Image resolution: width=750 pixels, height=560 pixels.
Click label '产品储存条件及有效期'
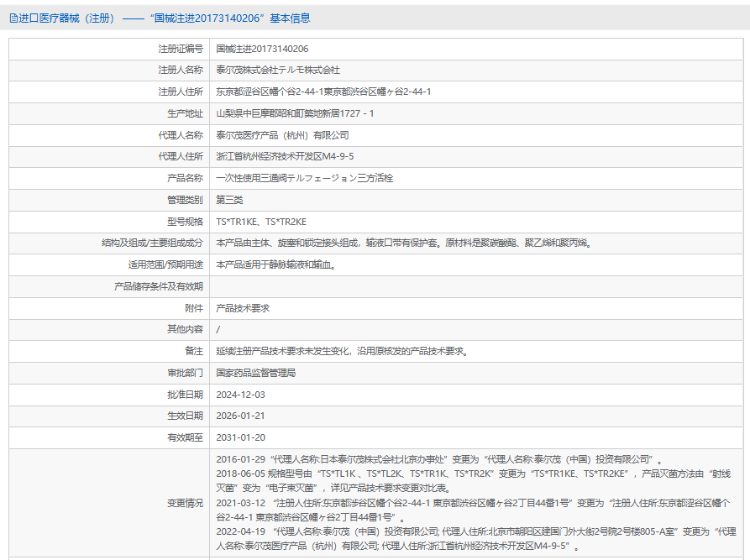click(x=159, y=287)
